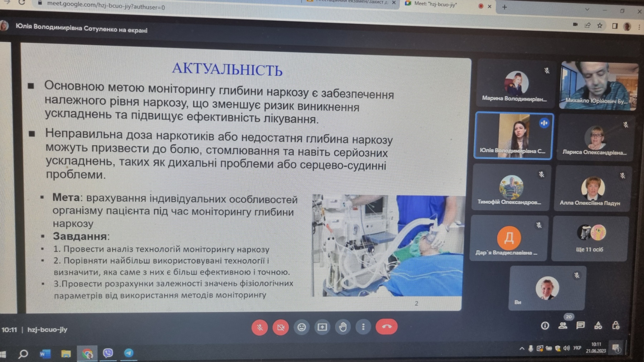Open host controls lock icon
Screen dimensions: 644x362
616,325
